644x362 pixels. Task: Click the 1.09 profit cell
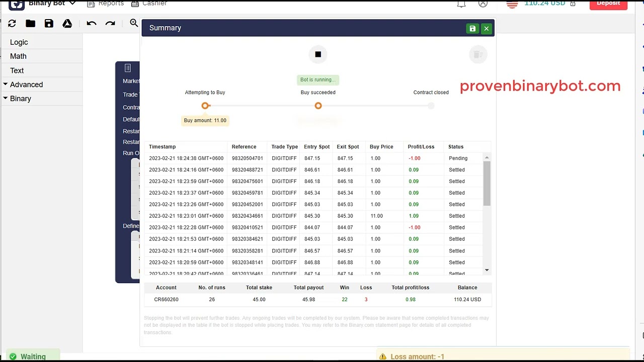pyautogui.click(x=414, y=216)
